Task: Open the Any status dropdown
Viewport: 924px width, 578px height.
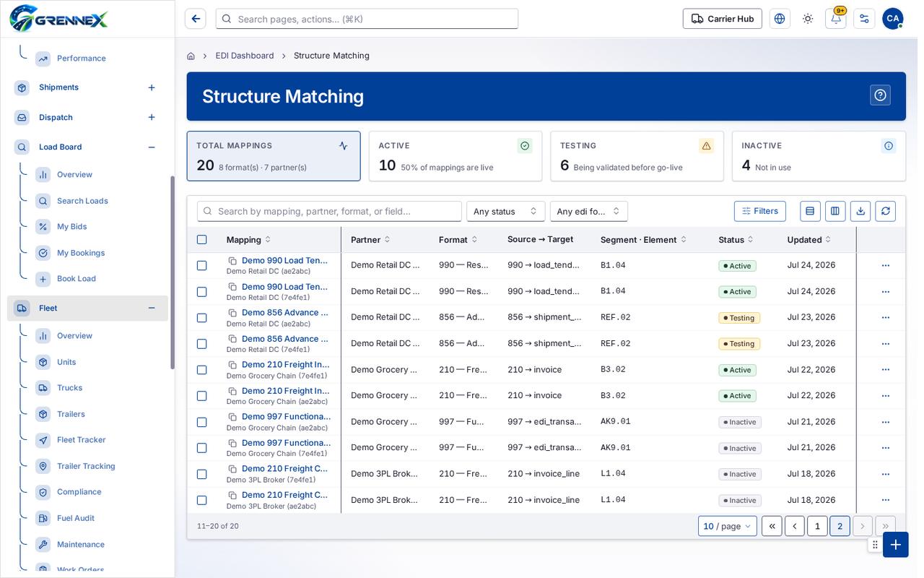Action: 505,211
